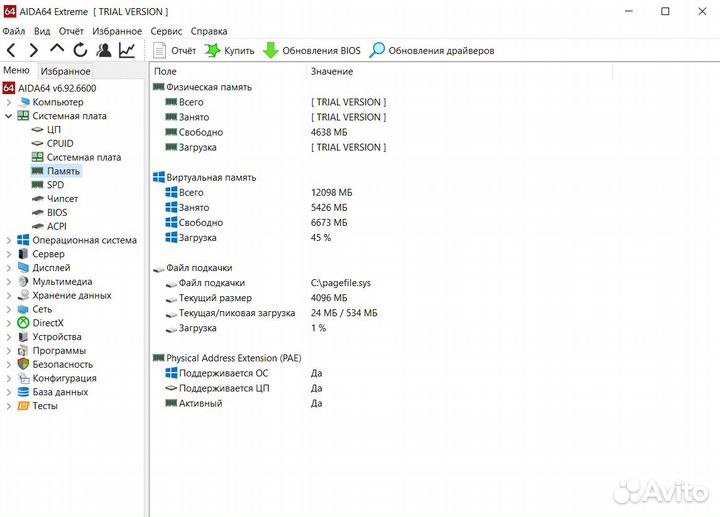
Task: Open Обновления BIOS
Action: click(x=312, y=51)
